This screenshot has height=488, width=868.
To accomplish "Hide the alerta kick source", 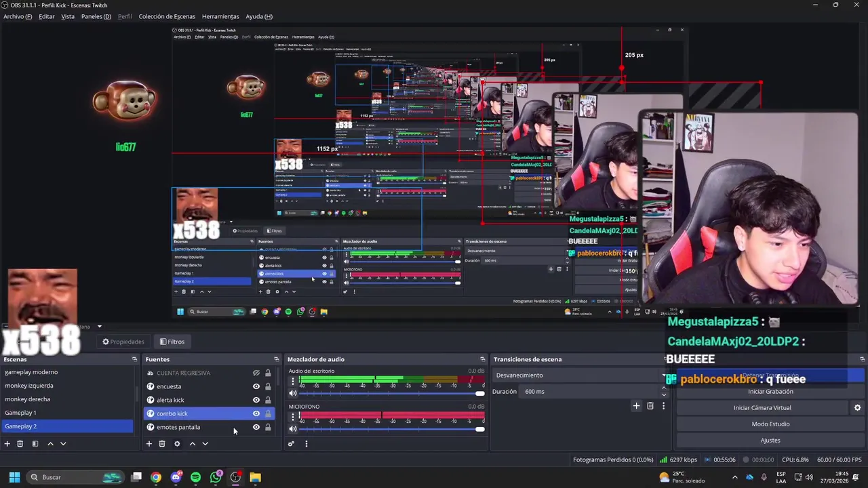I will tap(256, 400).
